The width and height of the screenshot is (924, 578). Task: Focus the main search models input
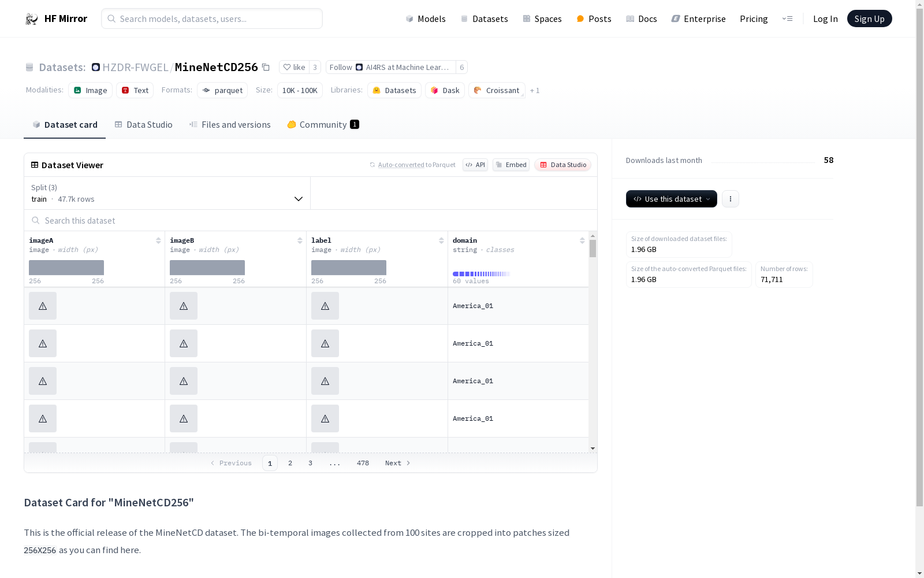point(212,18)
